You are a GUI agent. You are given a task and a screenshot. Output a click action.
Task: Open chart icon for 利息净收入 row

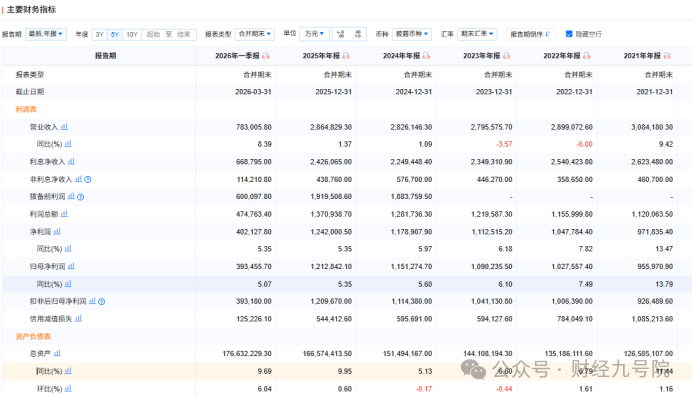pyautogui.click(x=71, y=161)
